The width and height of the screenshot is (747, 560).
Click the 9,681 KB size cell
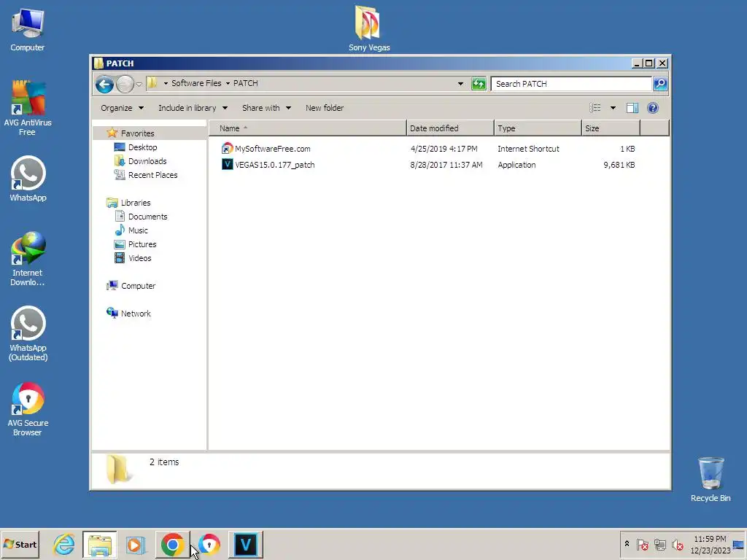point(619,166)
